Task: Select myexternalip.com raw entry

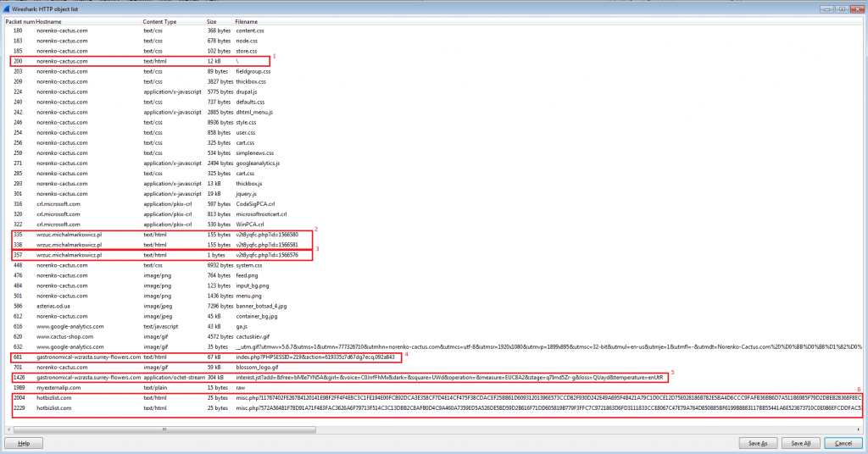Action: (x=434, y=388)
